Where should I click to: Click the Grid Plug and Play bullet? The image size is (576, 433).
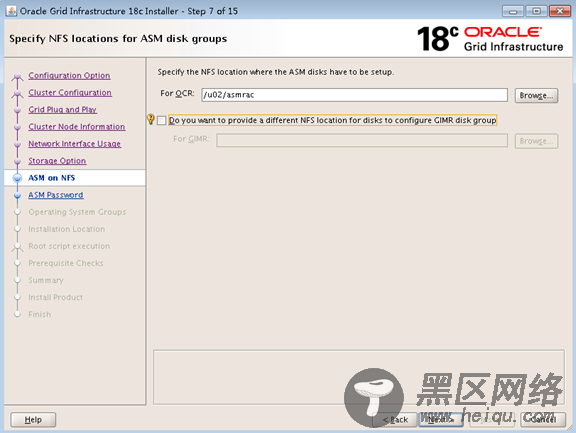click(x=17, y=110)
